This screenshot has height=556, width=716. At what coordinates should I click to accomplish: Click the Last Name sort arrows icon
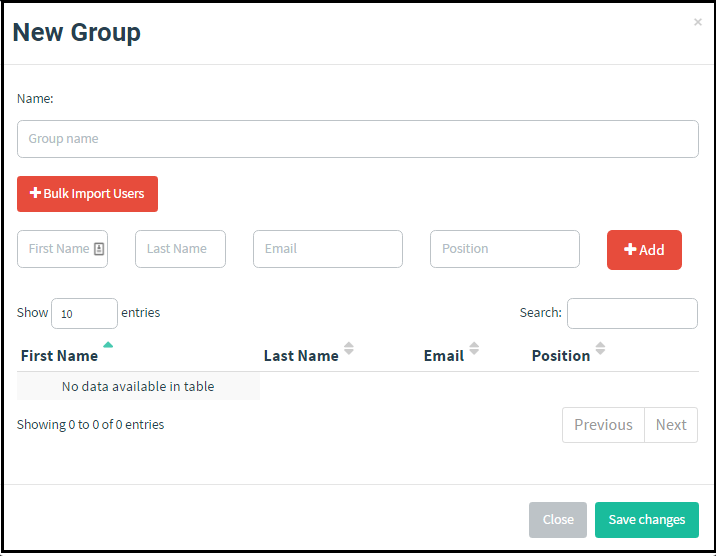coord(349,349)
